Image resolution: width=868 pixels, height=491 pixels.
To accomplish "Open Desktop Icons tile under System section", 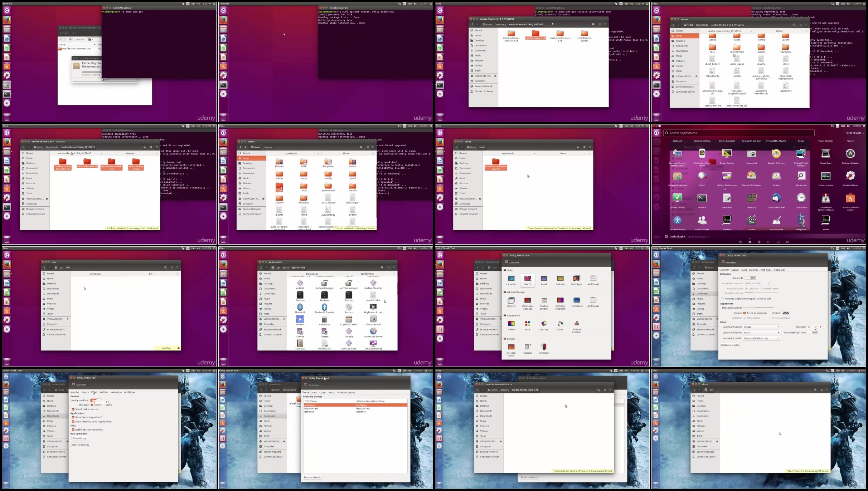I will [511, 350].
